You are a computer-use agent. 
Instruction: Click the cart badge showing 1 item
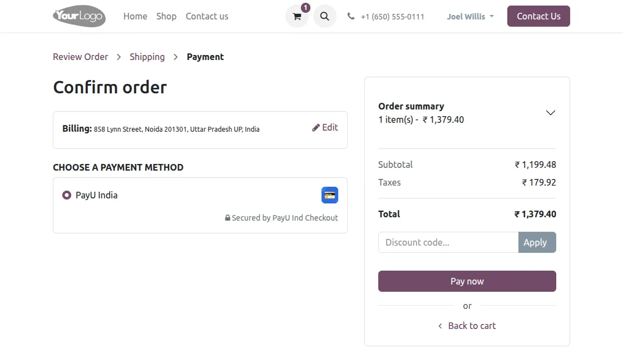point(305,8)
